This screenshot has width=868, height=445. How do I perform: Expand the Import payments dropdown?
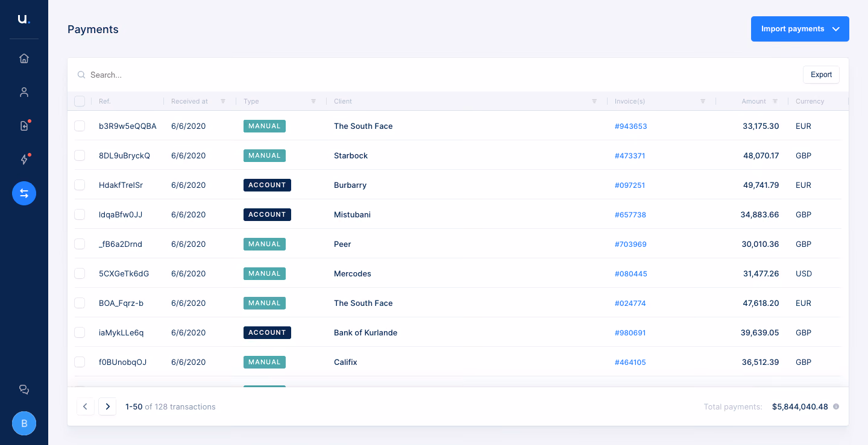tap(800, 29)
